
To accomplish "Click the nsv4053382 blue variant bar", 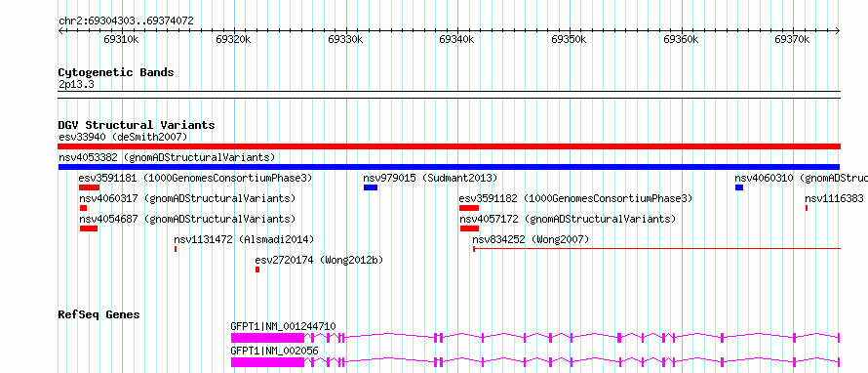I will (x=449, y=167).
